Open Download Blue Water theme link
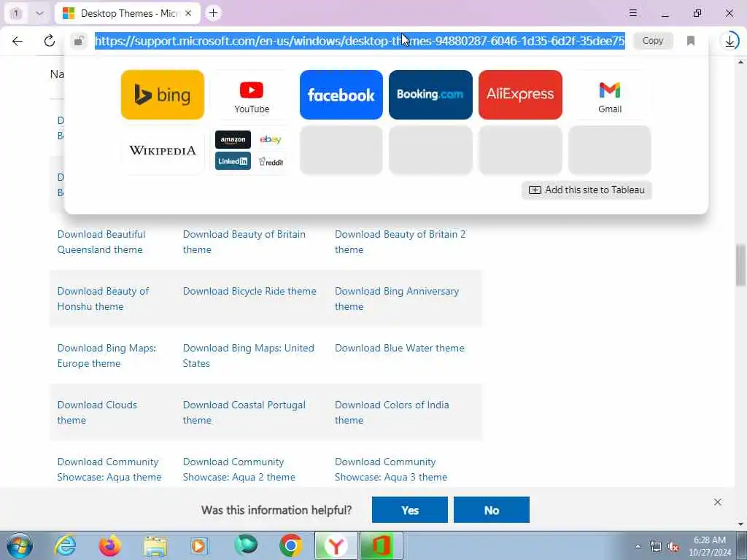The height and width of the screenshot is (560, 747). click(x=400, y=348)
